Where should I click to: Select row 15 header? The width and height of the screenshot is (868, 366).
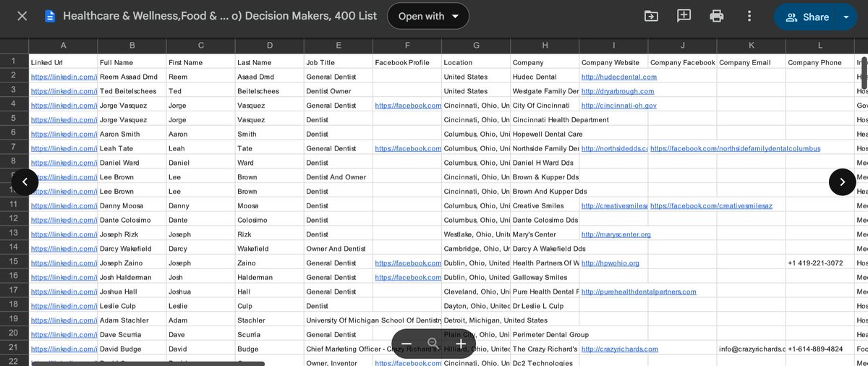tap(14, 263)
